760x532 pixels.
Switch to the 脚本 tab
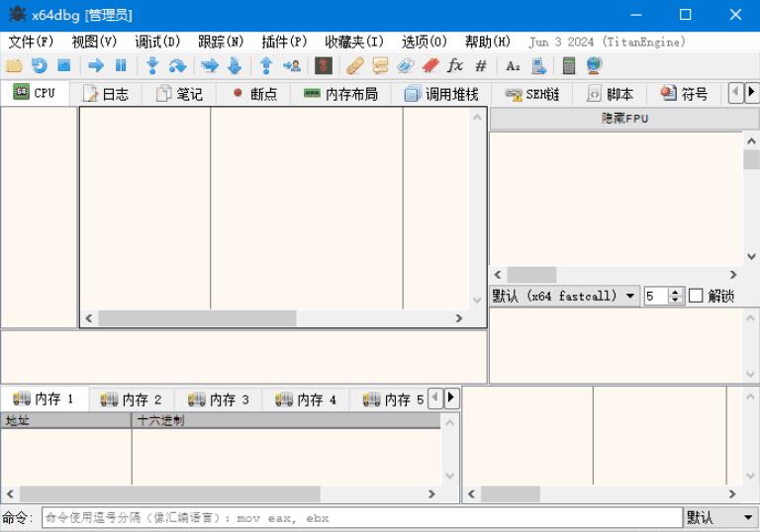[610, 94]
